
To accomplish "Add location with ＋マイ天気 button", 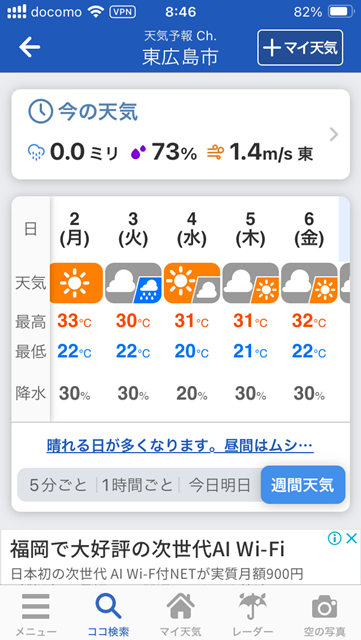I will 300,48.
